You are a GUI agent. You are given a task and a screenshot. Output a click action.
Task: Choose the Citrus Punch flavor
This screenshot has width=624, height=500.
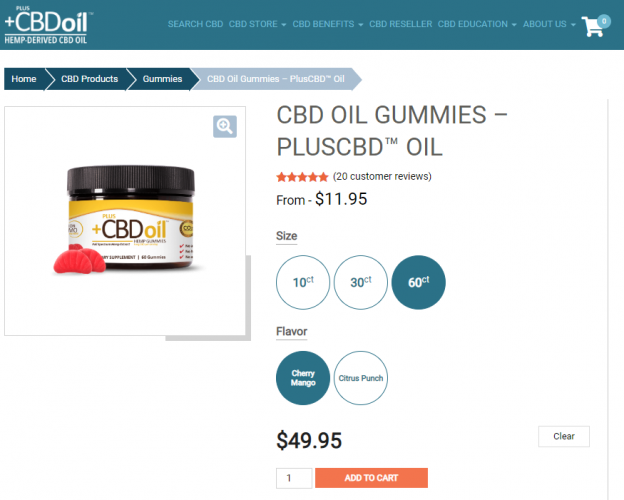point(361,378)
